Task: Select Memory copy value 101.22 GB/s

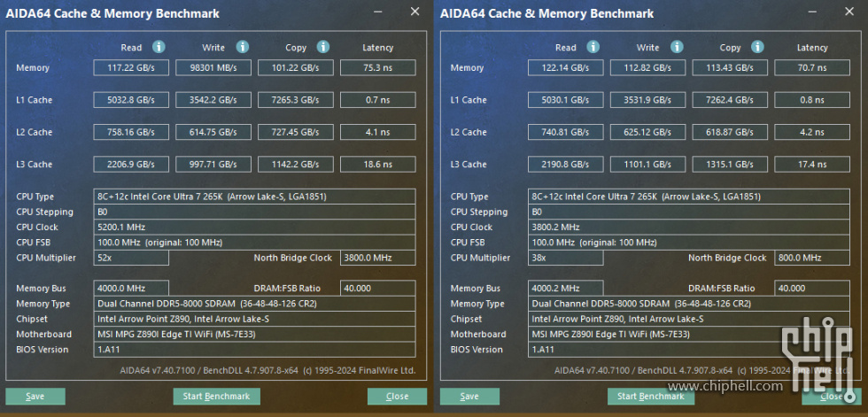Action: (296, 68)
